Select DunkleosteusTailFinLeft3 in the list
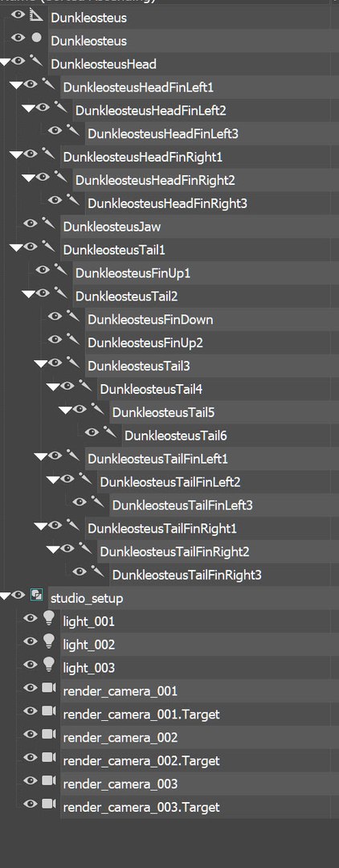Screen dimensions: 339x868 182,506
